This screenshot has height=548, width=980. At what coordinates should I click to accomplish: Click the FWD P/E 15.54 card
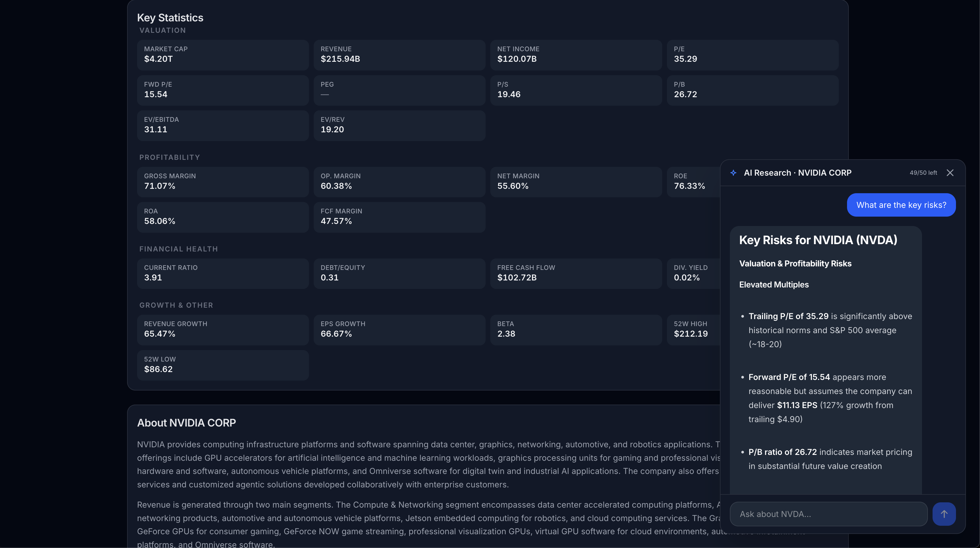tap(223, 90)
